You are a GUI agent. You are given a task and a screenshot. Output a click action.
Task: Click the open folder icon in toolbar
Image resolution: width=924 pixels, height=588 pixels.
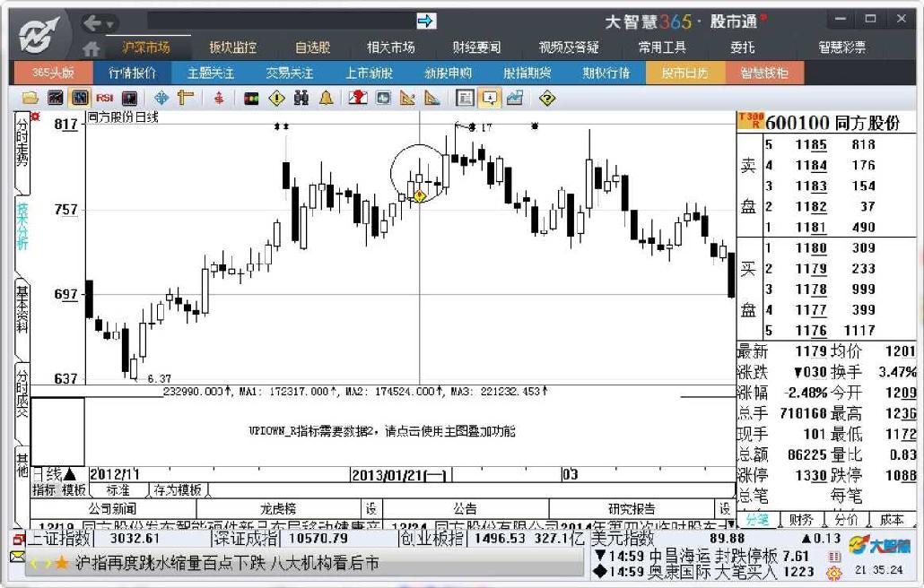pos(31,98)
